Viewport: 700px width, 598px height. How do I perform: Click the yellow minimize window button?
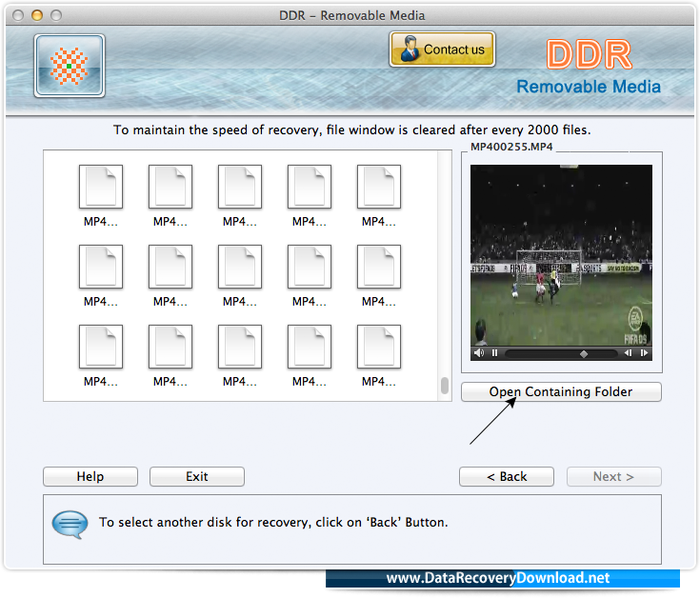click(x=37, y=15)
